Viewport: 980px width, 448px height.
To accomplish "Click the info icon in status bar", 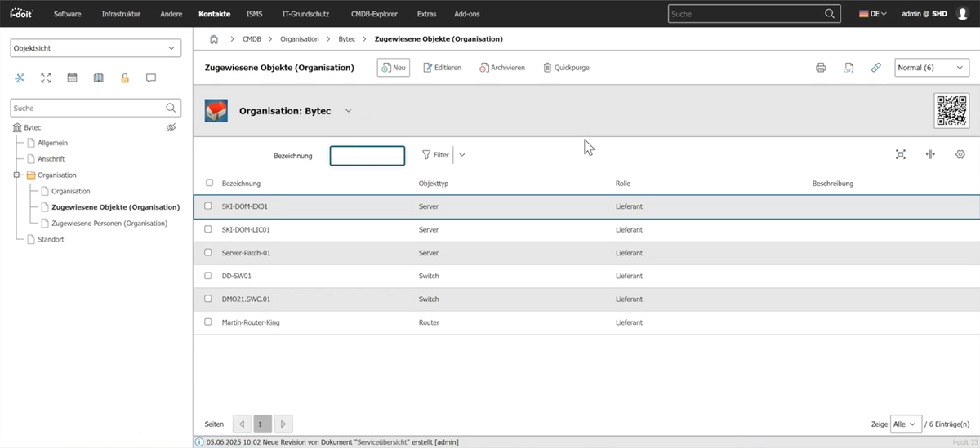I will coord(200,441).
